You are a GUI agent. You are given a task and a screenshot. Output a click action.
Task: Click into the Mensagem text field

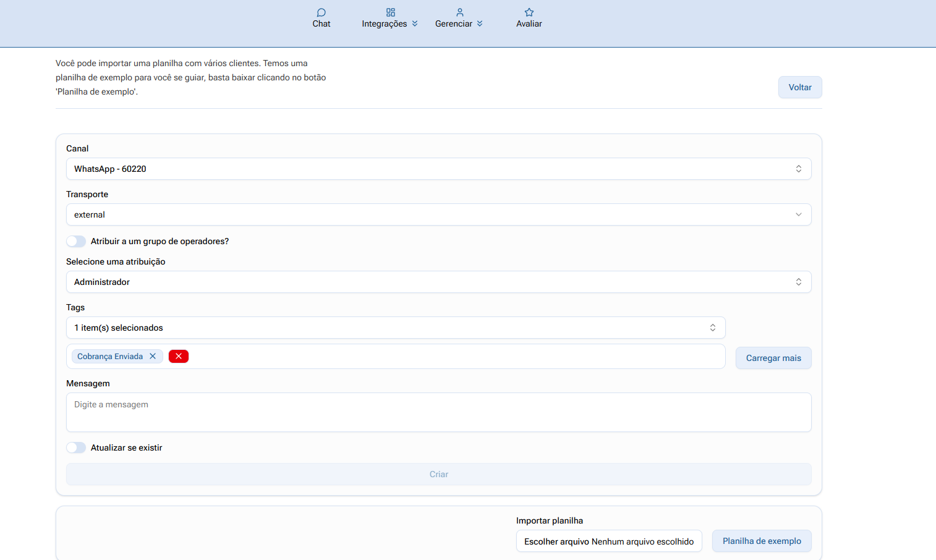[x=438, y=412]
